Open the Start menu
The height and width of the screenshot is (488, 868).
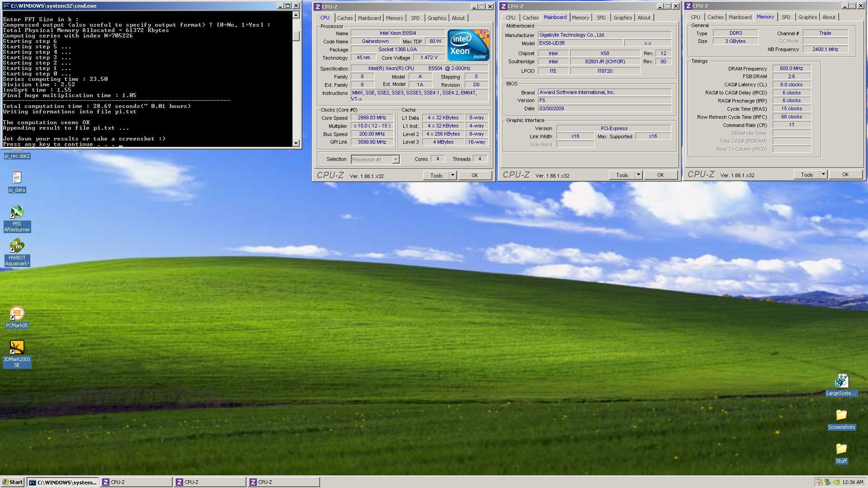coord(13,482)
